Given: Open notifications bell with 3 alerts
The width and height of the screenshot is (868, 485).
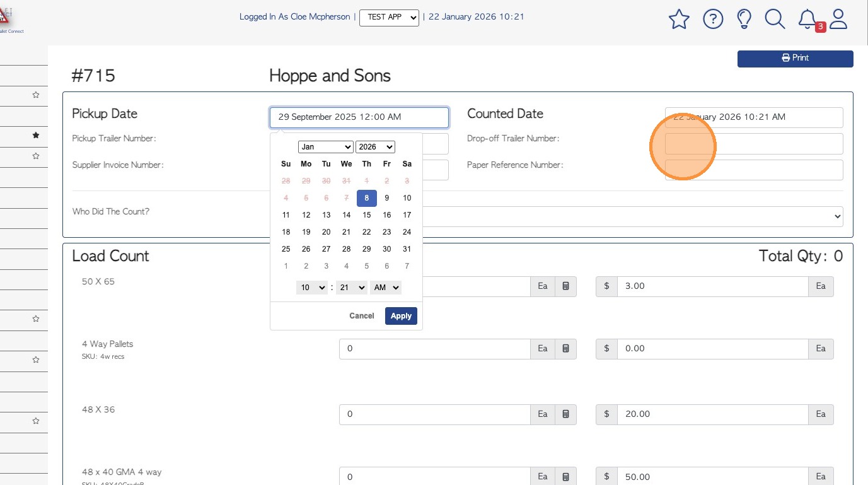Looking at the screenshot, I should click(x=807, y=20).
